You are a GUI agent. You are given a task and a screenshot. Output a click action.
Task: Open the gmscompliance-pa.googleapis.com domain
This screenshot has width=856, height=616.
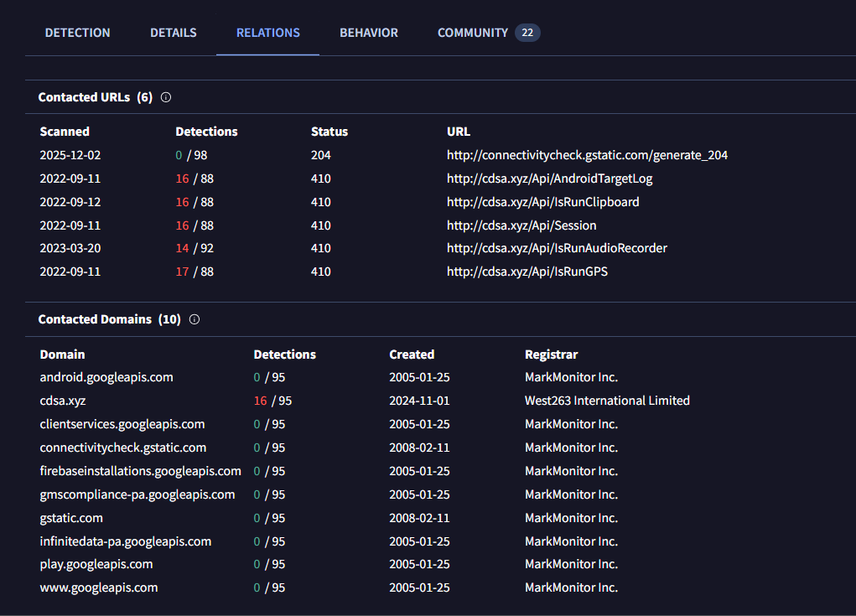(x=137, y=494)
